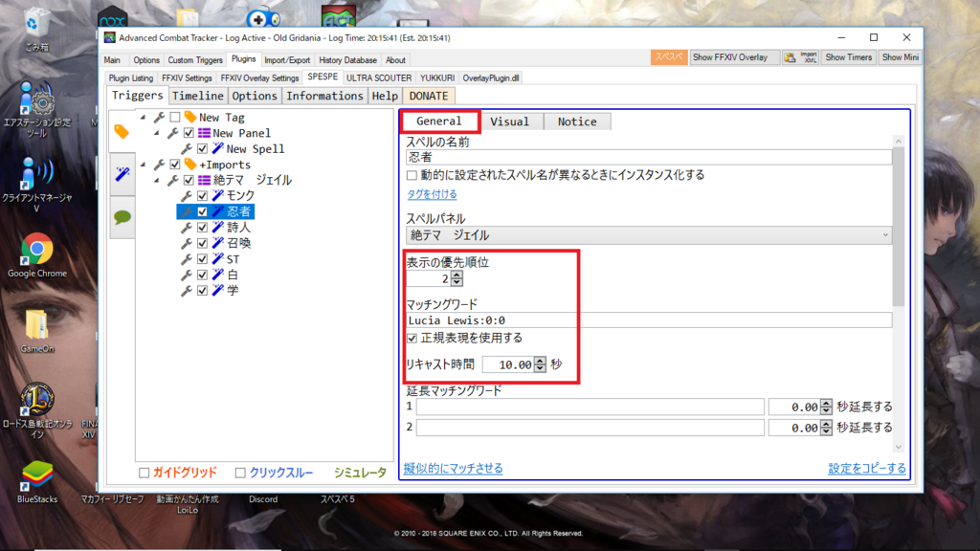Click the wrench icon beside New Tag

[160, 118]
